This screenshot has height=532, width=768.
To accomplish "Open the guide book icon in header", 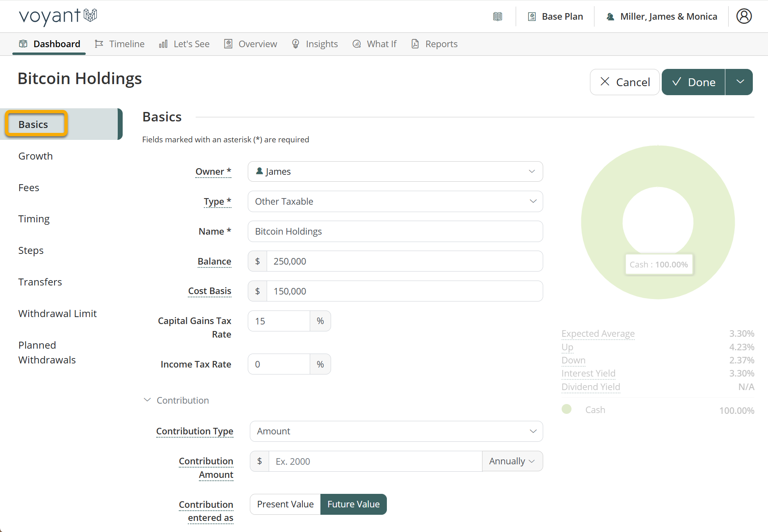I will [x=497, y=16].
